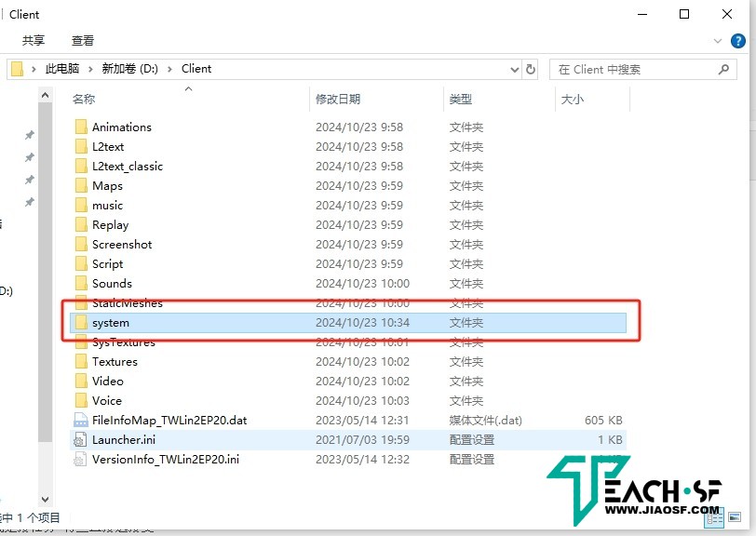Click the 2021/07/03 19:59 date cell

[x=362, y=439]
